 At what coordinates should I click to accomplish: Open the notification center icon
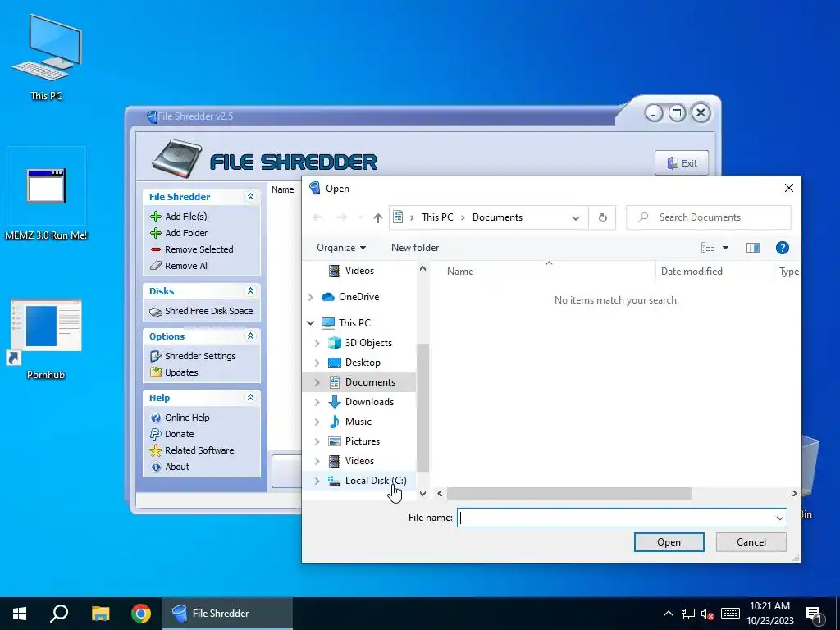point(814,614)
